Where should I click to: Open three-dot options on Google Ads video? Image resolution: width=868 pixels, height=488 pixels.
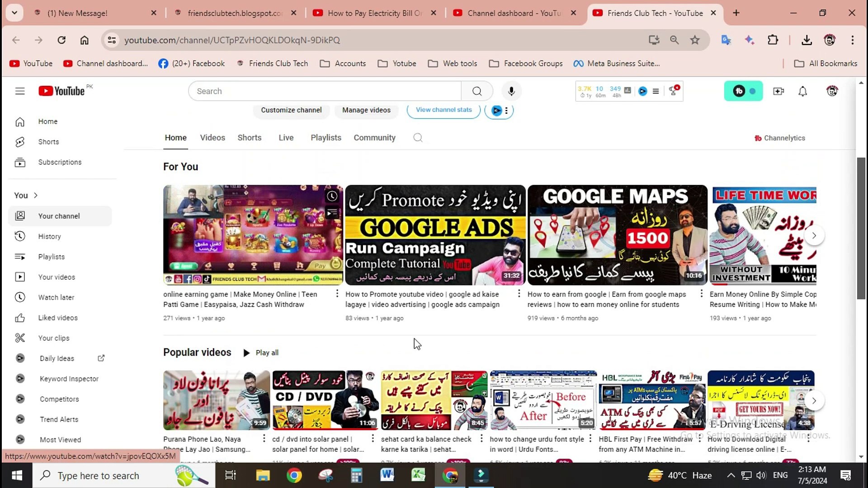pyautogui.click(x=518, y=293)
